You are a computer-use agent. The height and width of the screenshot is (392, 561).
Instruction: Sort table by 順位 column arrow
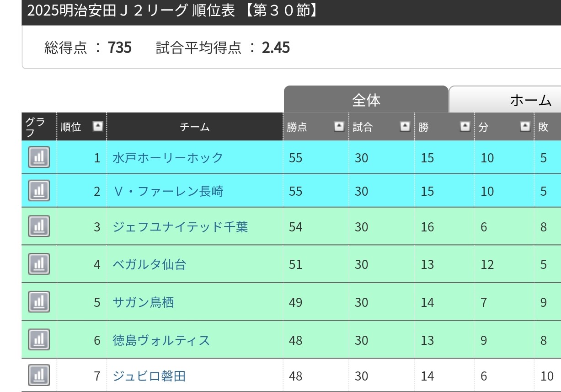pos(97,127)
